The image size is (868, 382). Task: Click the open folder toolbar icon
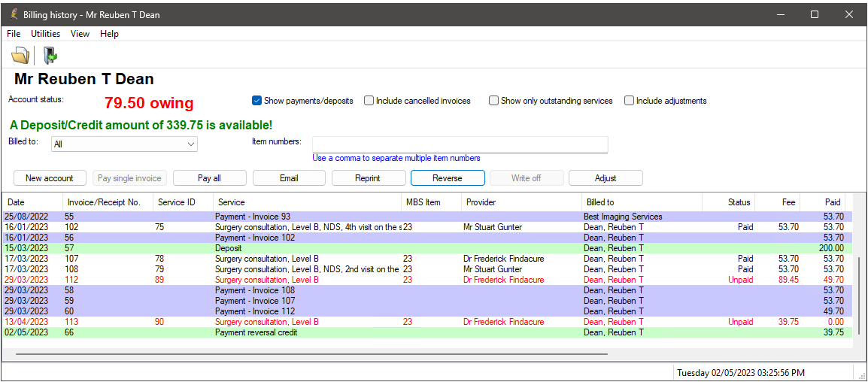[20, 56]
